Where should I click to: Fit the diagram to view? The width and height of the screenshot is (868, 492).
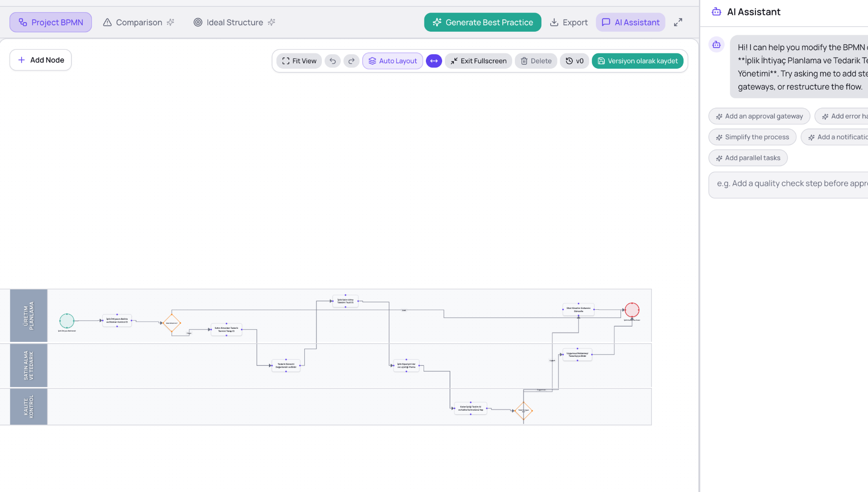click(x=299, y=61)
